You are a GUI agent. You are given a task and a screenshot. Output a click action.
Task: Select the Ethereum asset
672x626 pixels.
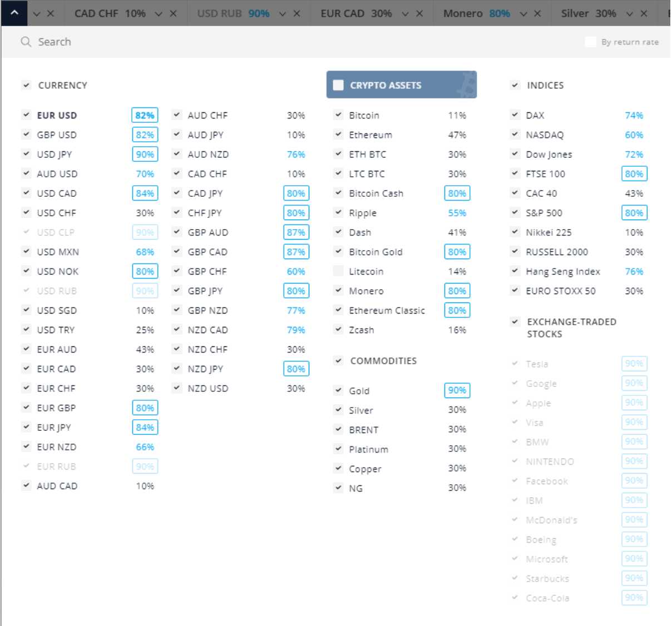coord(370,135)
